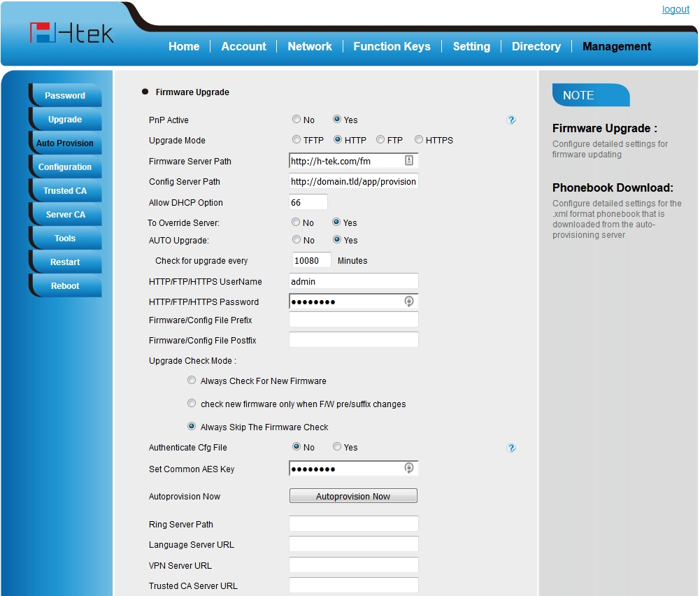Image resolution: width=700 pixels, height=596 pixels.
Task: Disable AUTO Upgrade by selecting No
Action: [x=297, y=240]
